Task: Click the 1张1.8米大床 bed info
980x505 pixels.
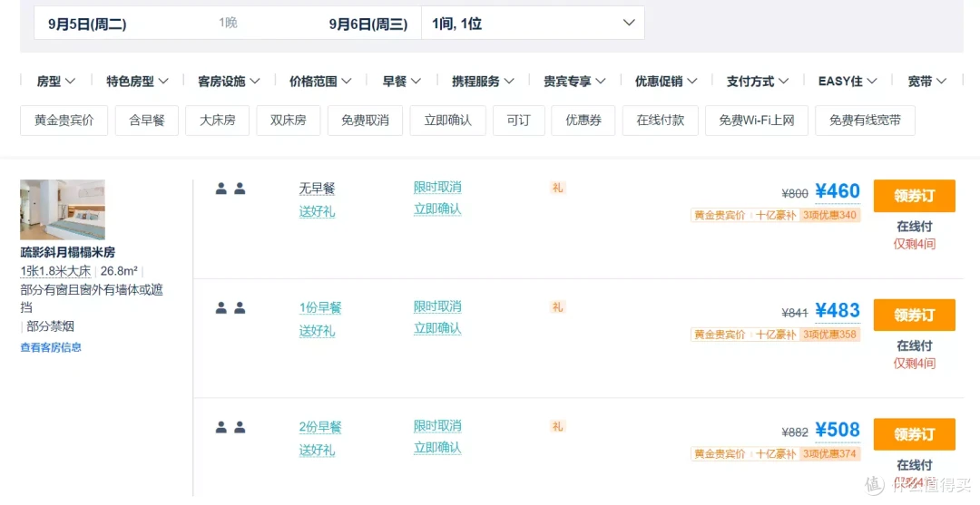Action: (55, 271)
